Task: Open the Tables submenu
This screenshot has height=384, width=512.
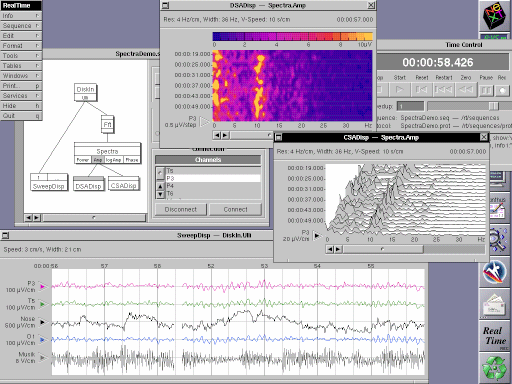Action: [21, 66]
